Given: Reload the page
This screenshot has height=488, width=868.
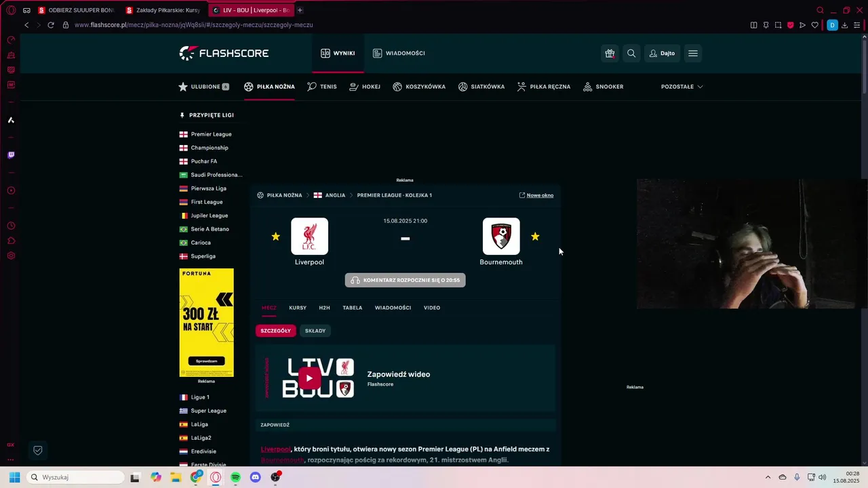Looking at the screenshot, I should 50,25.
